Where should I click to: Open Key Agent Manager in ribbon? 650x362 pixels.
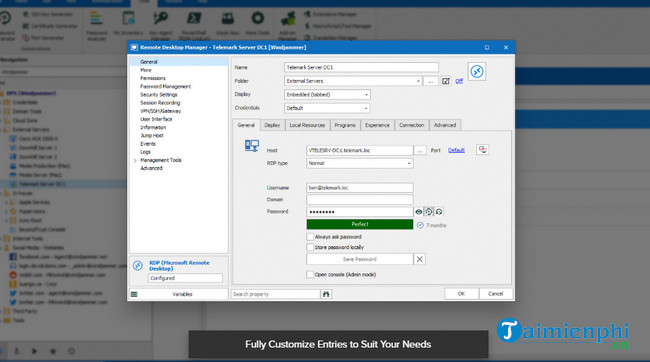(160, 25)
